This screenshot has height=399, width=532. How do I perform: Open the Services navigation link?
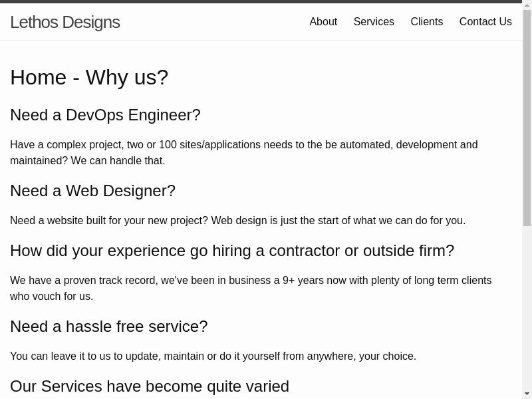click(x=374, y=22)
